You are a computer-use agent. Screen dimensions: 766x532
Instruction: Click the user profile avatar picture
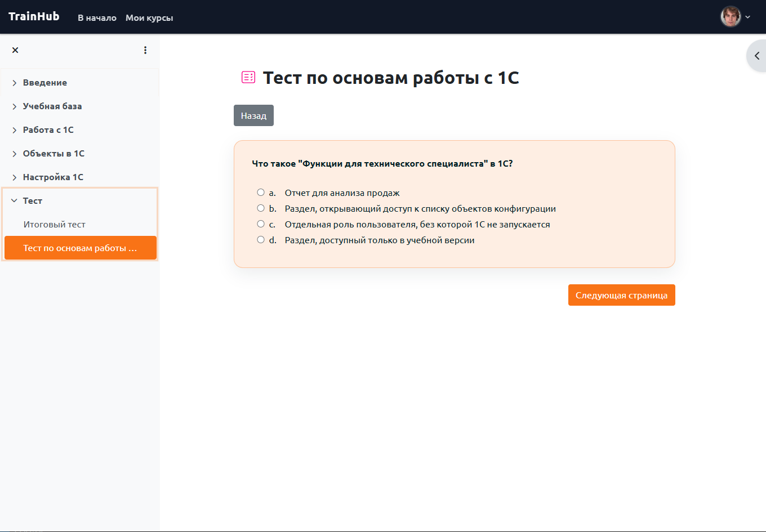tap(731, 16)
